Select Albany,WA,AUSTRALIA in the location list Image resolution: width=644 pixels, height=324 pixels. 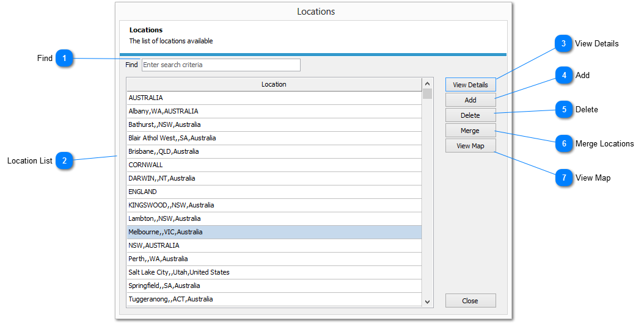pyautogui.click(x=273, y=111)
